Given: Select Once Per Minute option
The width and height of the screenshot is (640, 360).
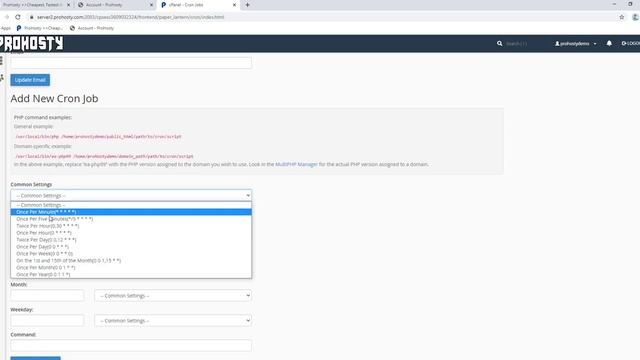Looking at the screenshot, I should [131, 212].
